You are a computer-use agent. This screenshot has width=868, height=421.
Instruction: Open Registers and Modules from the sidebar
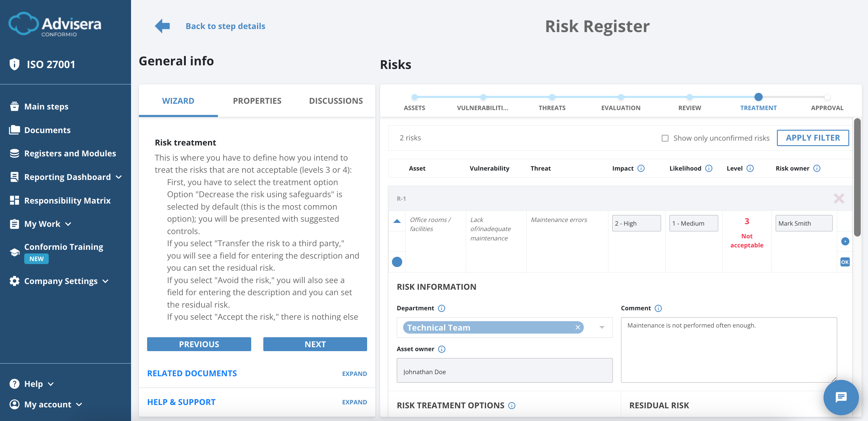pos(70,153)
